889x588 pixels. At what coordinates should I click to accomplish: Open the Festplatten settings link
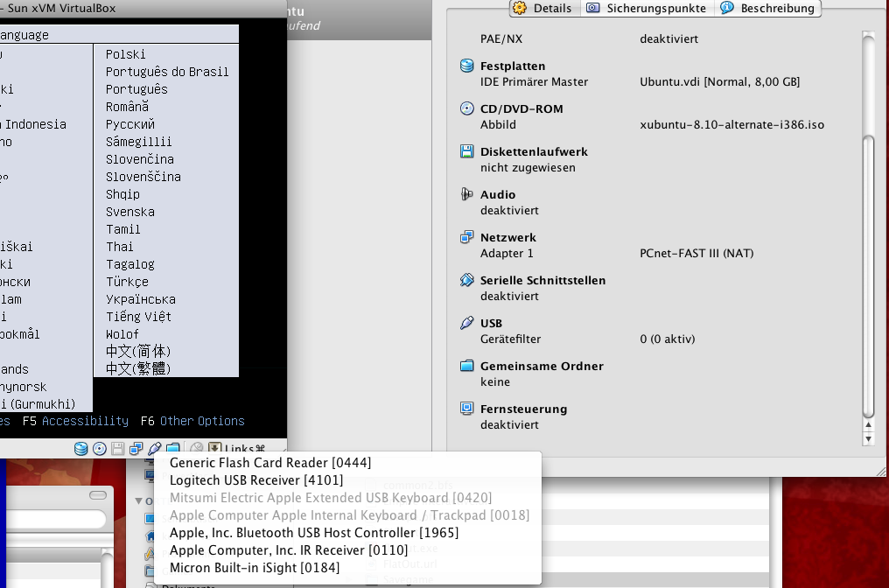click(513, 66)
